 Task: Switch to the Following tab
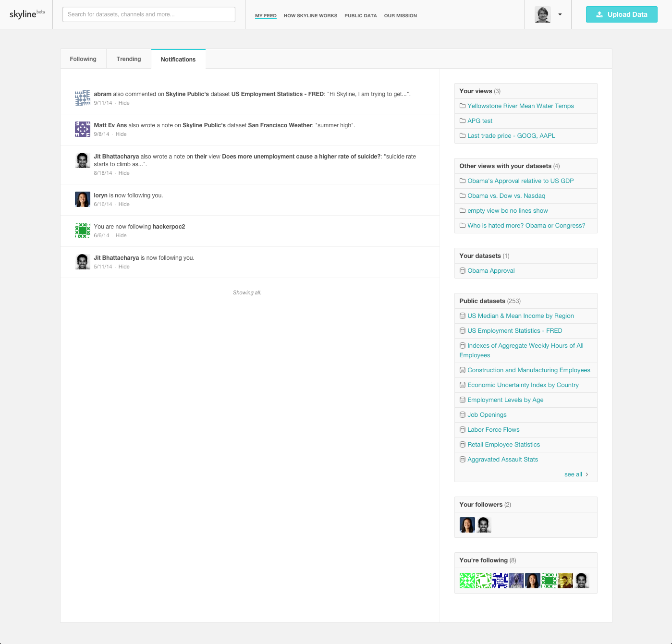point(83,59)
